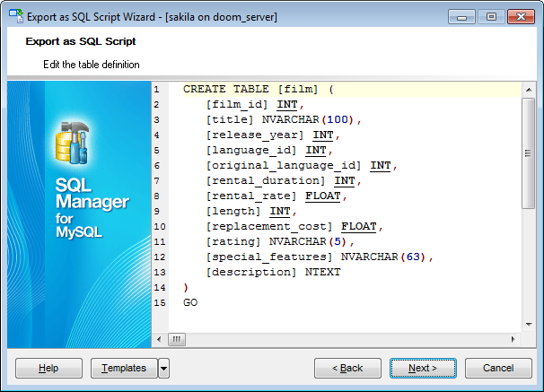Place cursor on the GO statement
The width and height of the screenshot is (544, 392).
click(x=190, y=303)
